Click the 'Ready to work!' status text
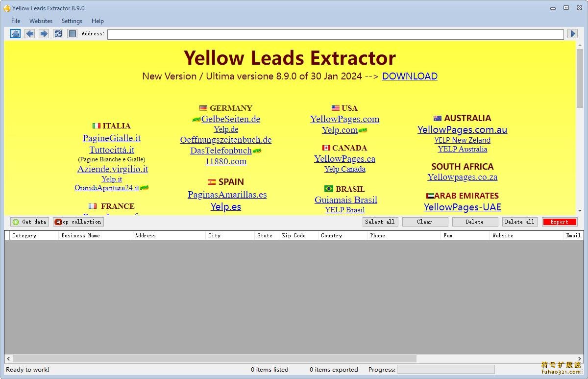The height and width of the screenshot is (379, 588). point(27,370)
